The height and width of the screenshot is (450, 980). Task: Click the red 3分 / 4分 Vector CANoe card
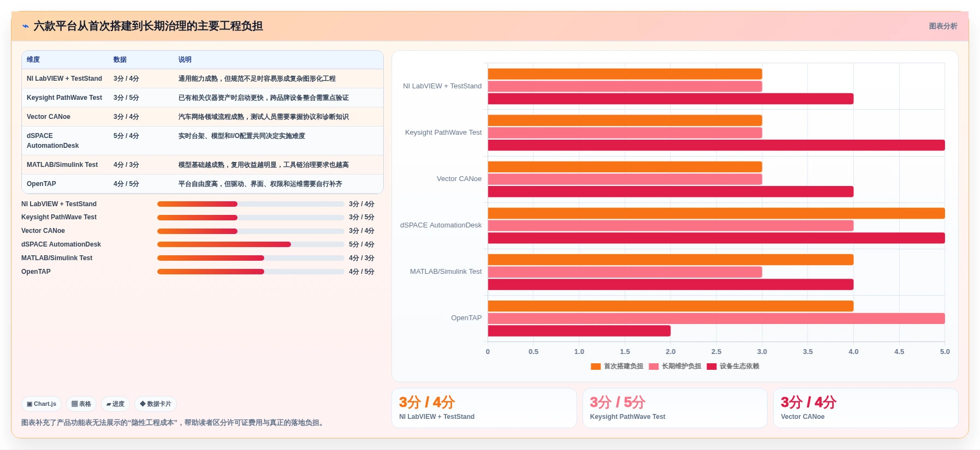pos(866,408)
